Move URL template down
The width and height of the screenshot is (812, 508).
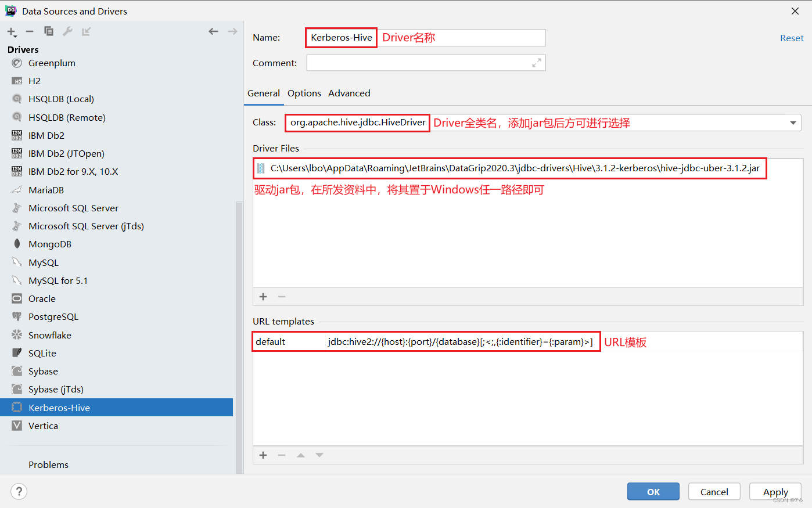point(319,455)
